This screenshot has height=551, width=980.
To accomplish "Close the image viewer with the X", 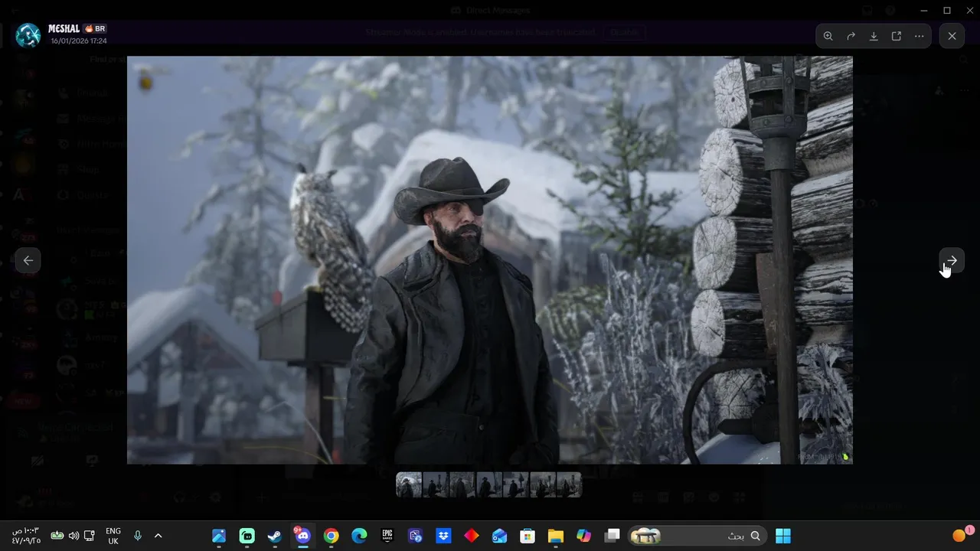I will pos(952,36).
